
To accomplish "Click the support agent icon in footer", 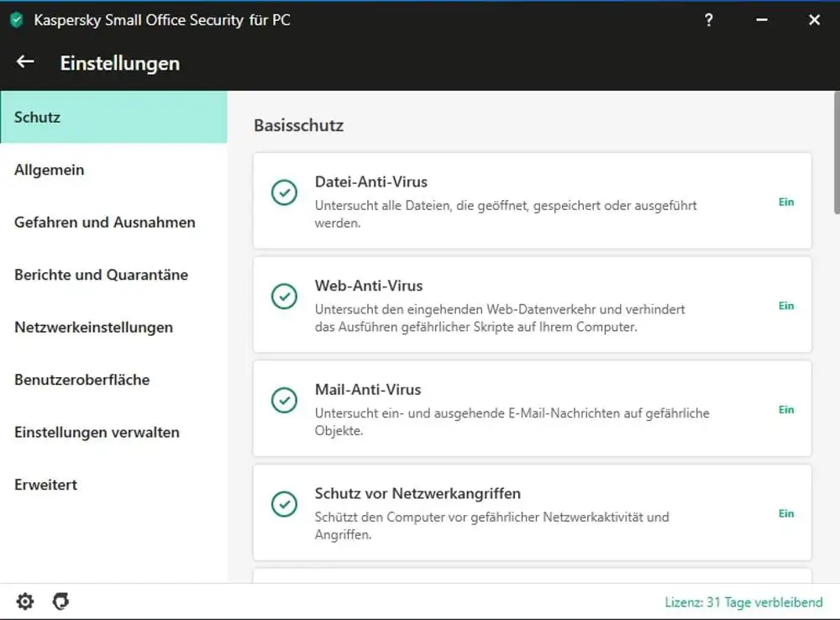I will (60, 602).
